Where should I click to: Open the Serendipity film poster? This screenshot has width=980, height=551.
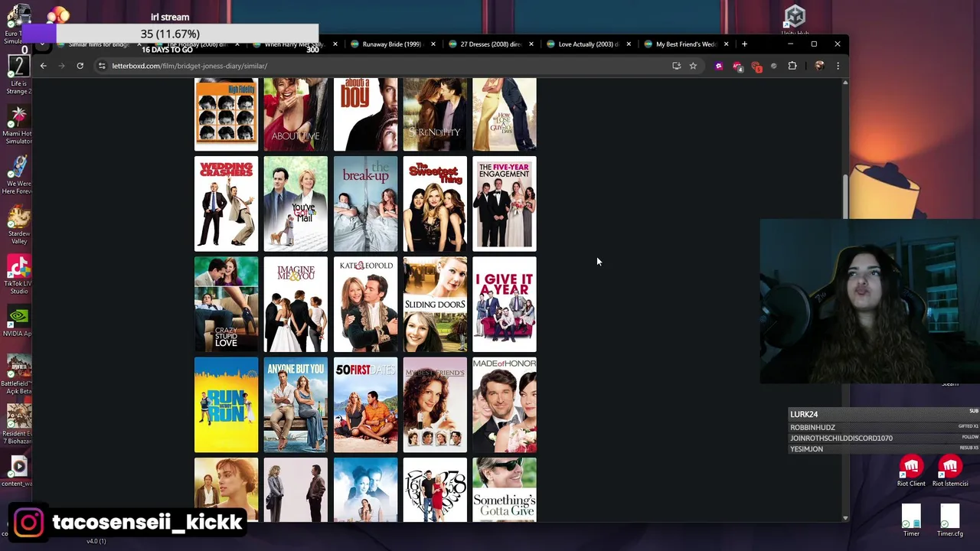[435, 114]
